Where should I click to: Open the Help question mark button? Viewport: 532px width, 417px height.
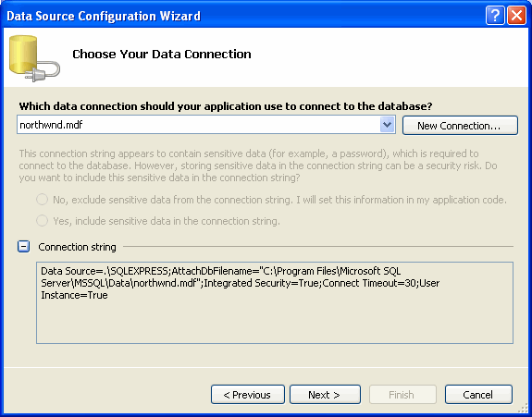pyautogui.click(x=495, y=16)
